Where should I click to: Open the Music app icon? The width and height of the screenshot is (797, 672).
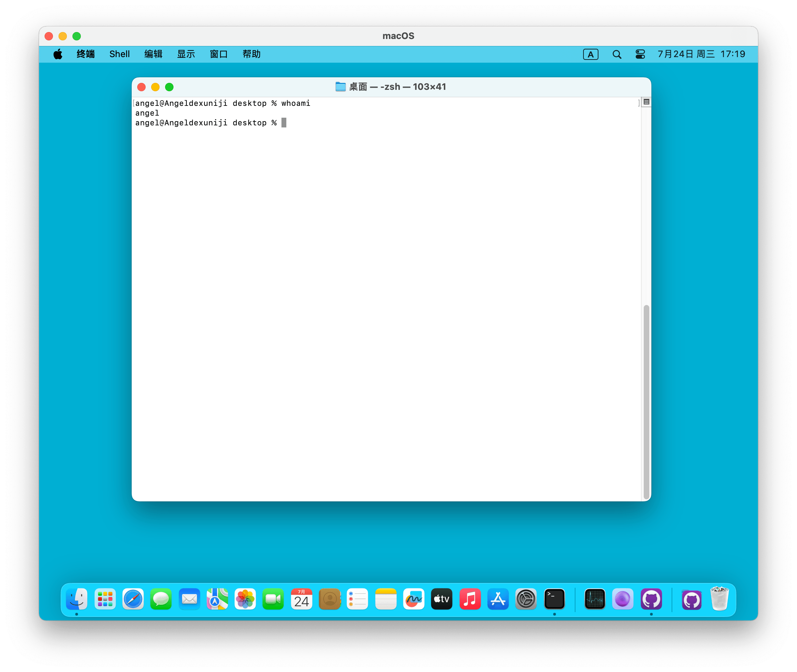[x=470, y=599]
